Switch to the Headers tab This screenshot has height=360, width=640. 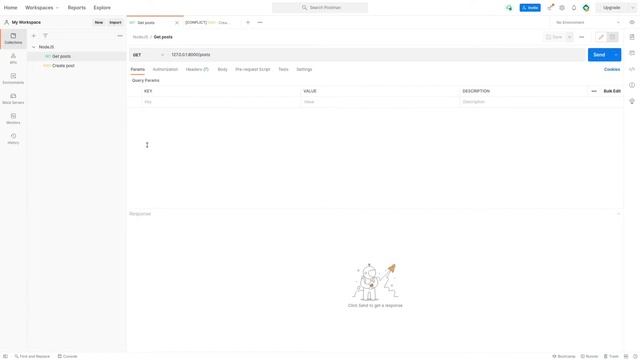(x=197, y=69)
